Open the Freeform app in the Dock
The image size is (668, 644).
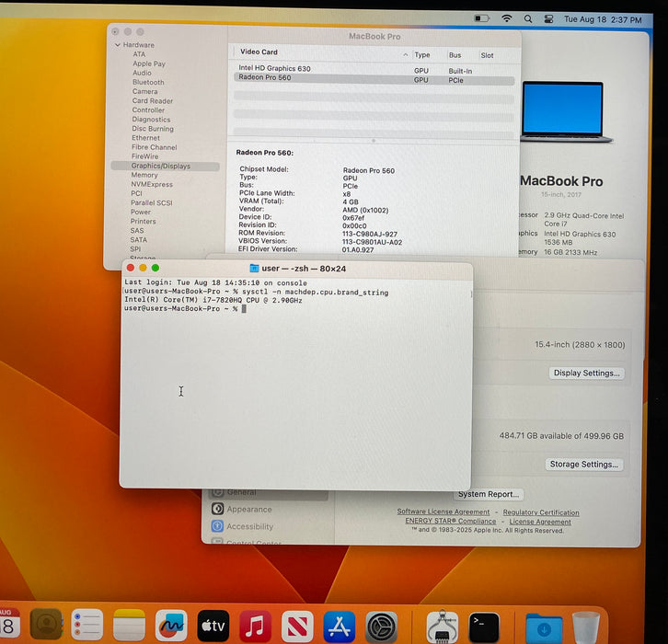tap(171, 626)
